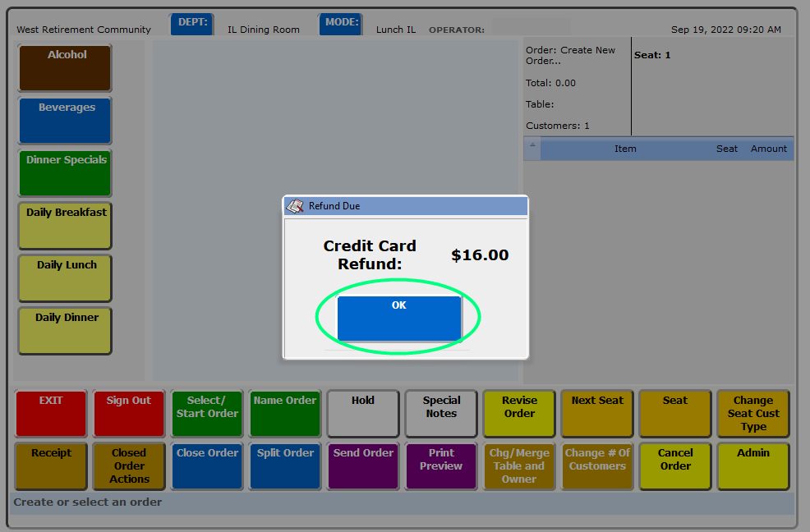Select the Beverages category
The image size is (810, 532).
pos(65,120)
